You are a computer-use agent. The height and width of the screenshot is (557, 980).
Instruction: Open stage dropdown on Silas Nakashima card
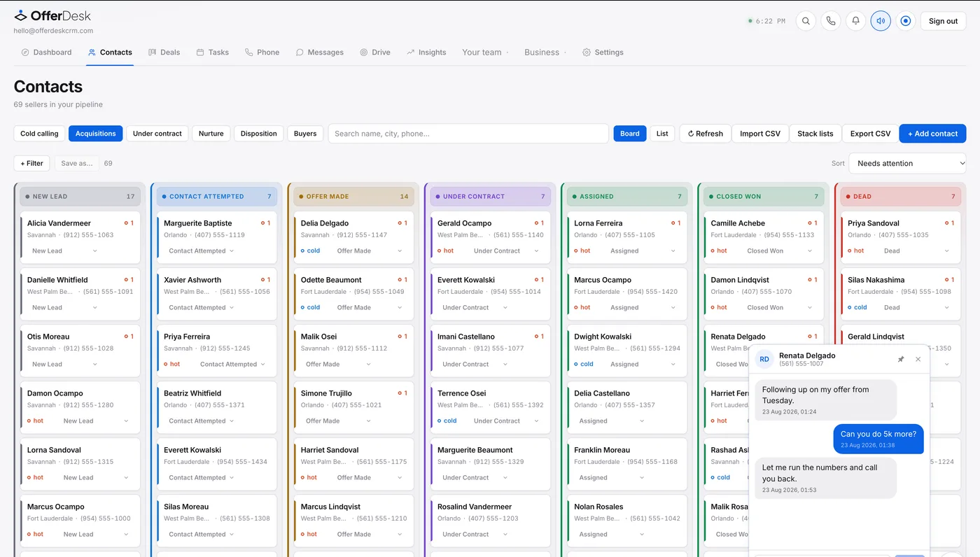pos(916,308)
